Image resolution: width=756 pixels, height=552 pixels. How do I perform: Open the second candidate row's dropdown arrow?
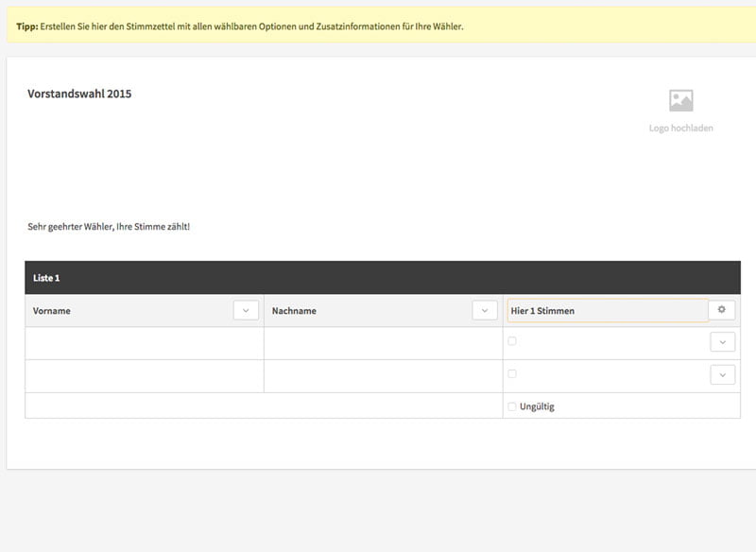722,375
